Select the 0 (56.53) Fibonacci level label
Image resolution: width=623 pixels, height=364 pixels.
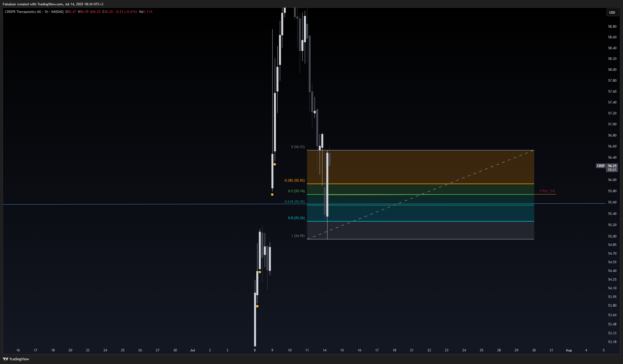[298, 147]
